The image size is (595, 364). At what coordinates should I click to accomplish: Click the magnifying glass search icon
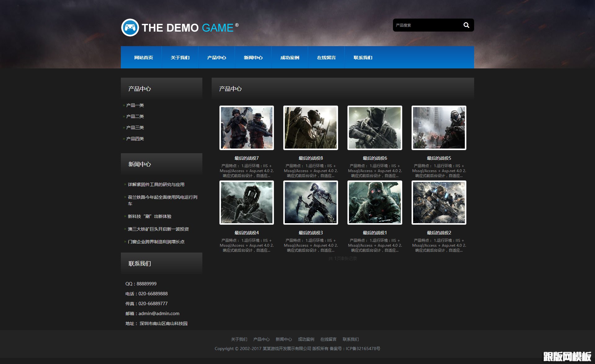click(466, 25)
